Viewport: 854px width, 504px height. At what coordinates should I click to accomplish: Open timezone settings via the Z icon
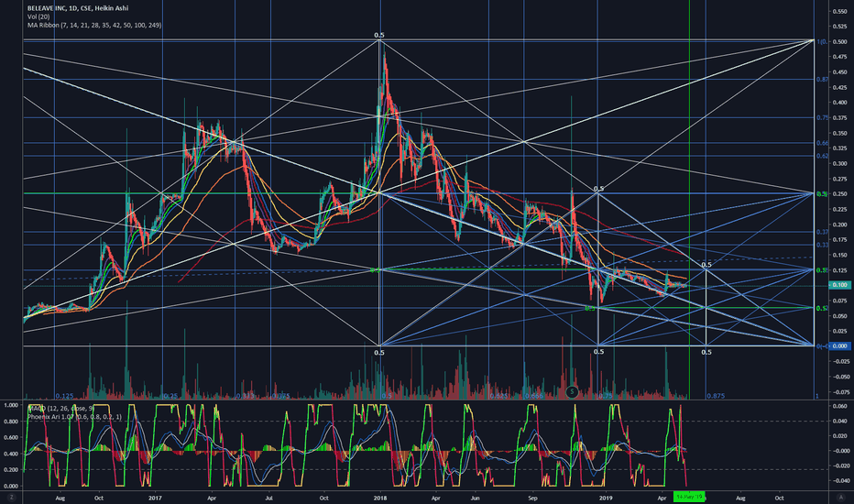(11, 498)
